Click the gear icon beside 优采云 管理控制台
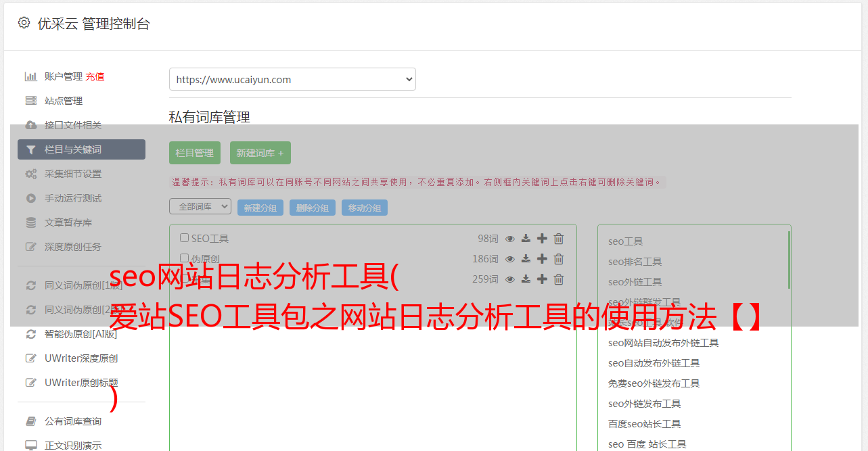 (x=24, y=23)
